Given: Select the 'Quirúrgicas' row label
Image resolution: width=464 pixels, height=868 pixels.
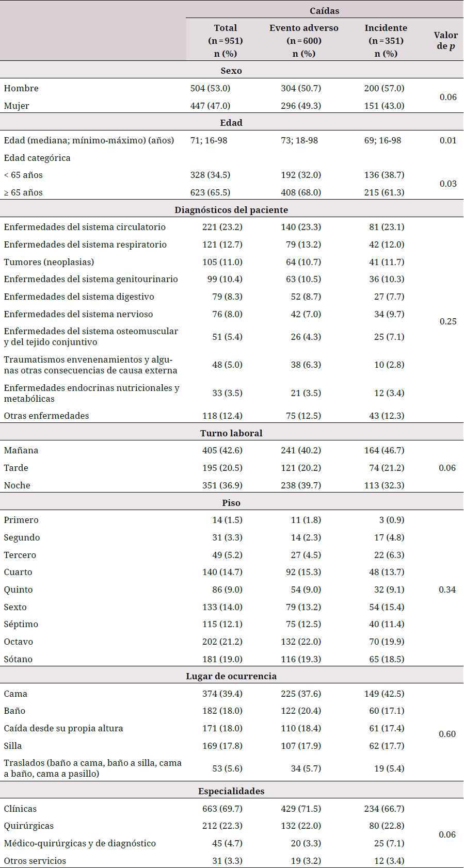Looking at the screenshot, I should [29, 826].
